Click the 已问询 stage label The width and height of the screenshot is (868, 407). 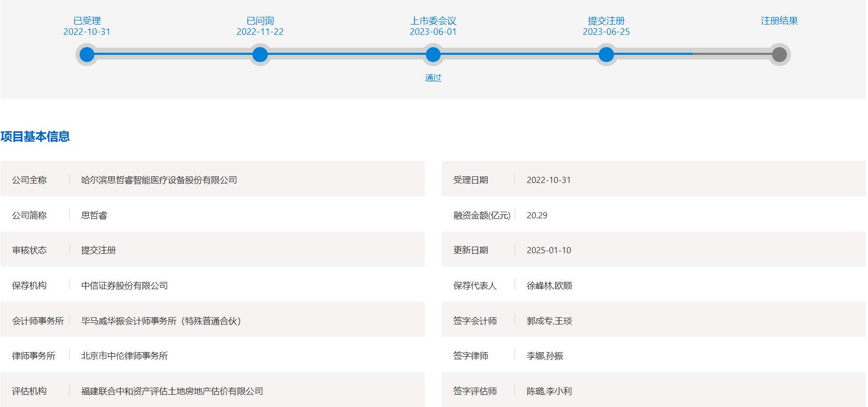260,21
